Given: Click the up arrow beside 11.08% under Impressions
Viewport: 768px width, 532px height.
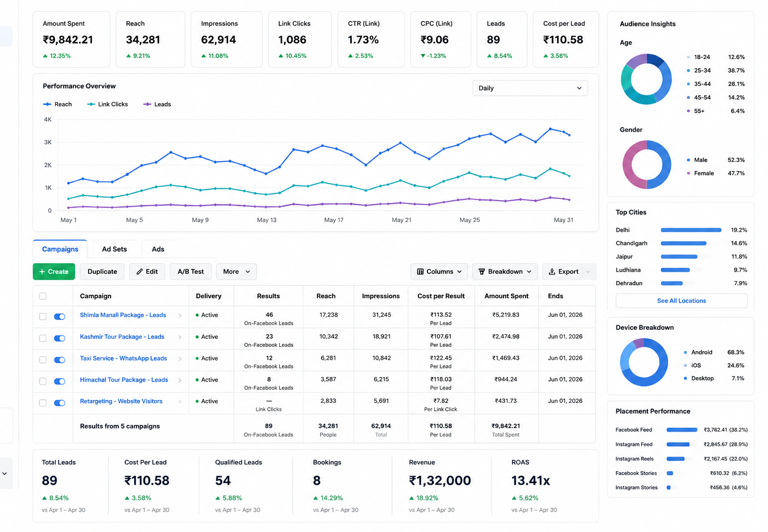Looking at the screenshot, I should [x=204, y=56].
